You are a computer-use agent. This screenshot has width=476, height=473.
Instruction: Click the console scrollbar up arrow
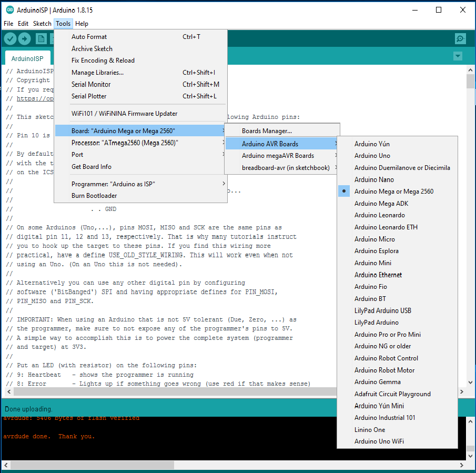pos(470,421)
